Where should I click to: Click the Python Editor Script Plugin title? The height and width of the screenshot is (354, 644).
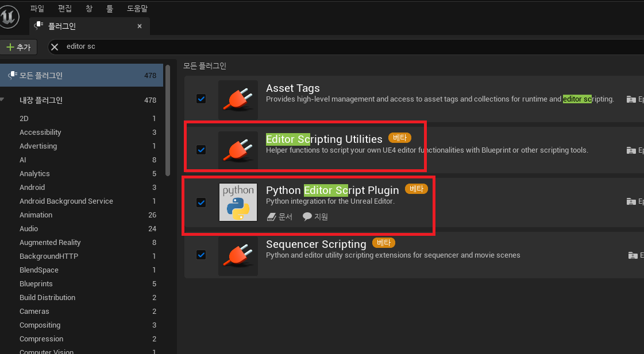[332, 190]
